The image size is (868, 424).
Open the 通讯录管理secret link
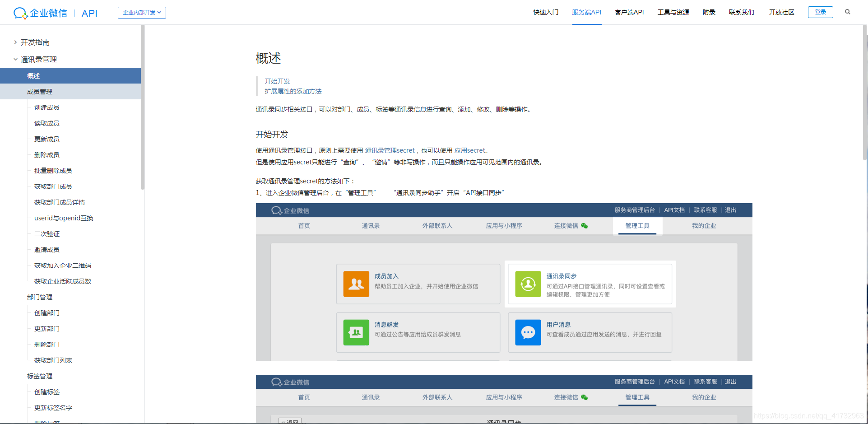click(390, 150)
